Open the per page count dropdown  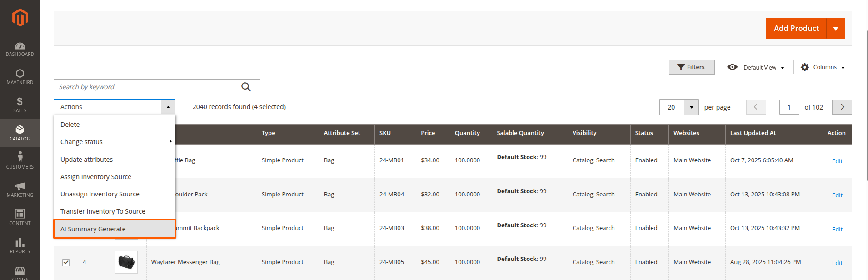pos(691,107)
